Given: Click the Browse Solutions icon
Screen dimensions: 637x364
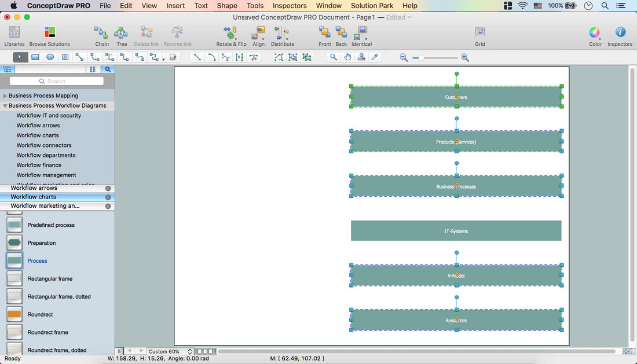Looking at the screenshot, I should (50, 36).
